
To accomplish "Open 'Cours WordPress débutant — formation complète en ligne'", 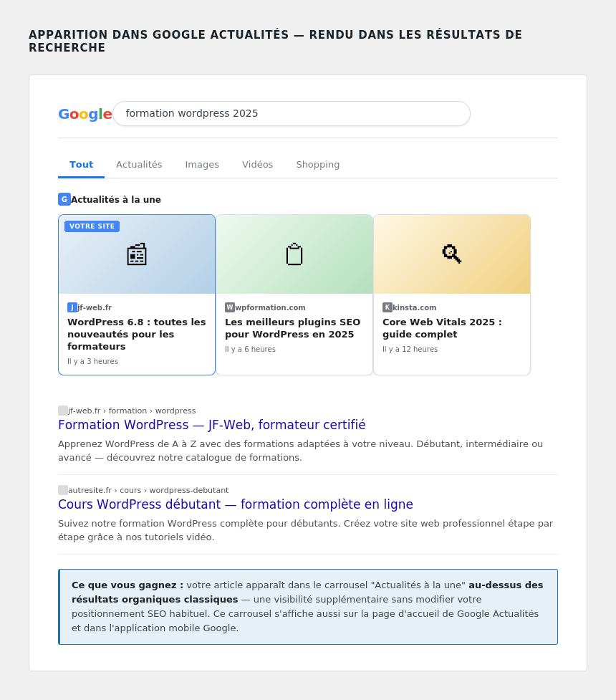I will (x=236, y=504).
